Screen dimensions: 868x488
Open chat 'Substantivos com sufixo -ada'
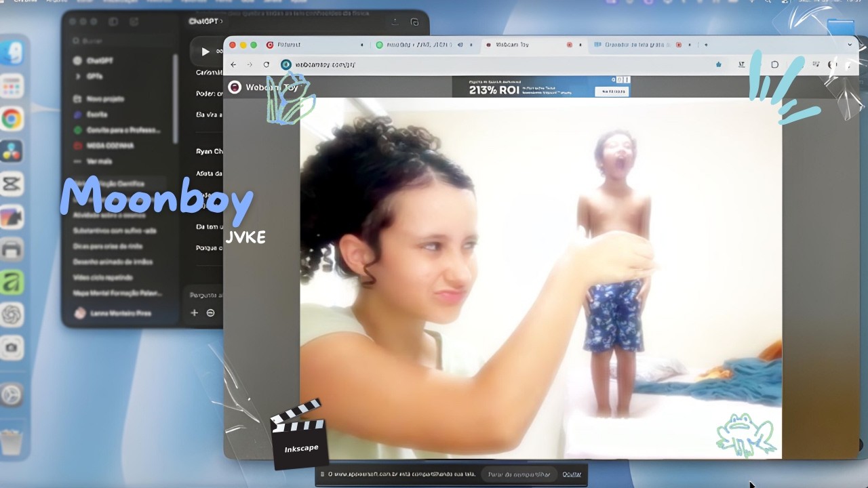115,230
